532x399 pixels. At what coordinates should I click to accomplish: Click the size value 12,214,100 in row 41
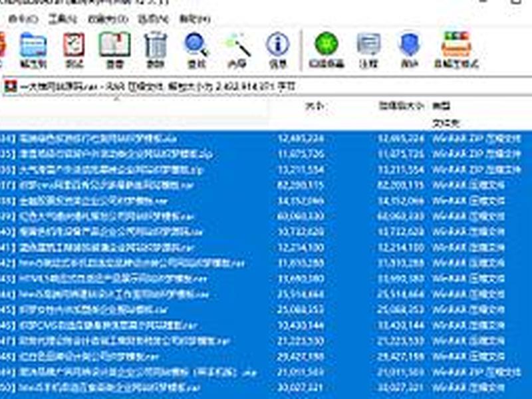pos(301,247)
